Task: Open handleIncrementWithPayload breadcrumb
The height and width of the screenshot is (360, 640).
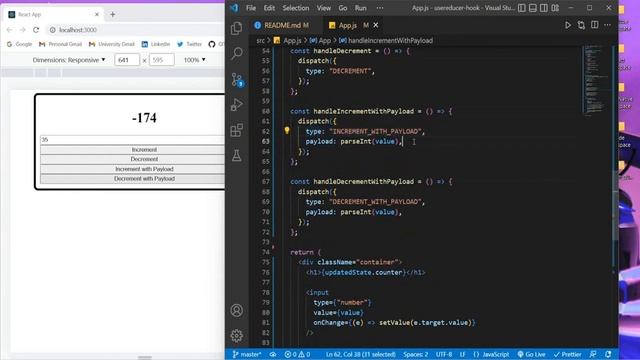Action: point(386,40)
